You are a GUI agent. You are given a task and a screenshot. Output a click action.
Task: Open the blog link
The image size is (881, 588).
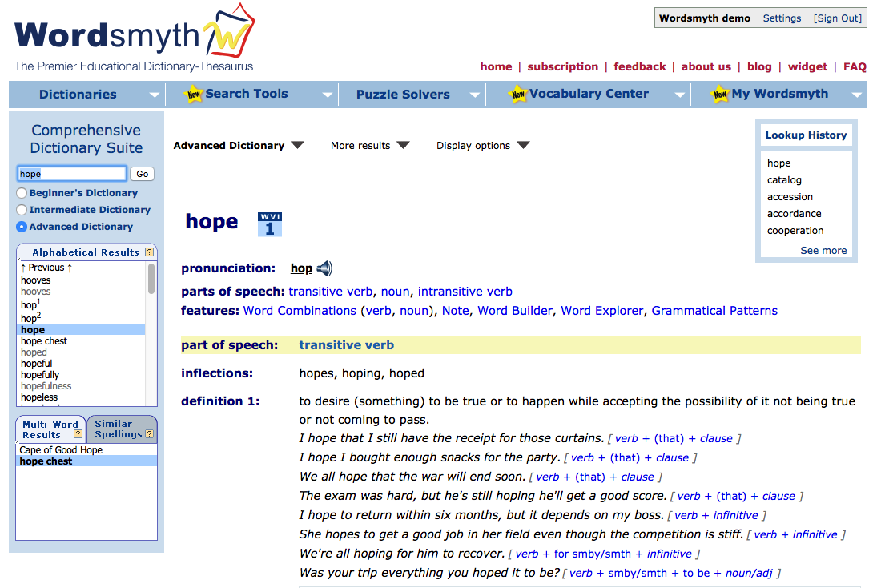click(x=759, y=67)
